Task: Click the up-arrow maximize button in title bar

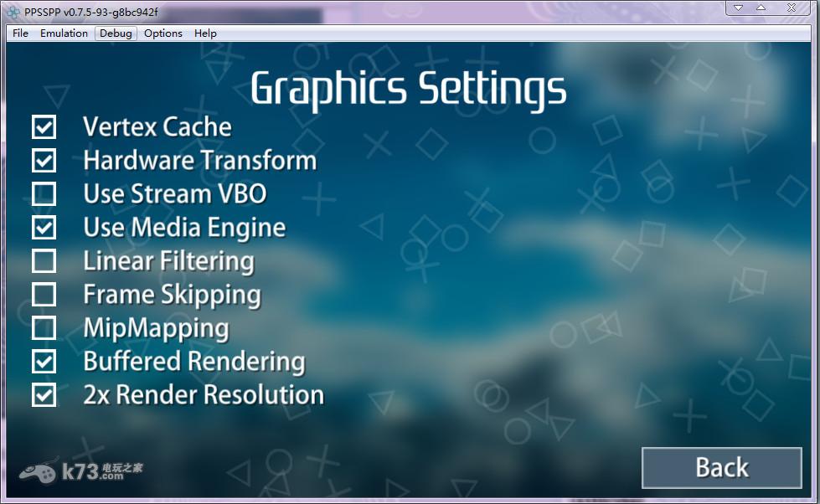Action: (761, 8)
